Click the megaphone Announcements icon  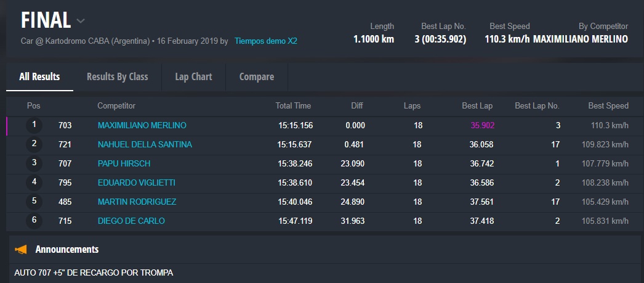(22, 250)
